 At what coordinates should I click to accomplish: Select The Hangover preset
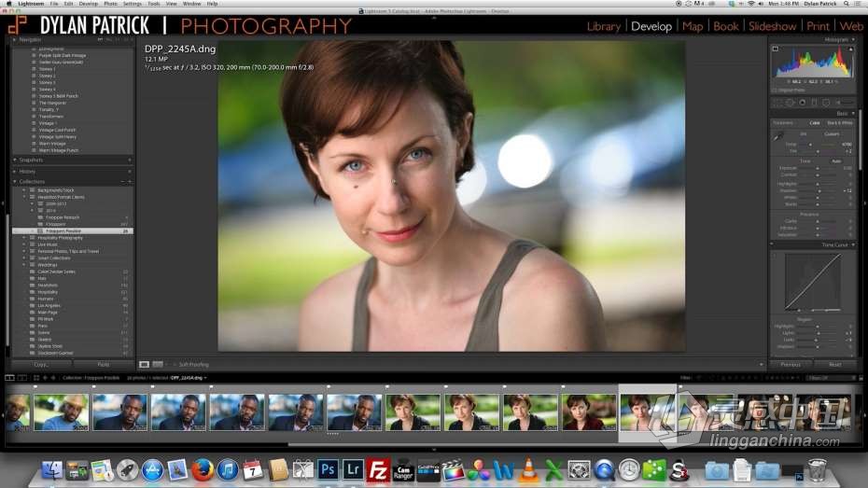52,103
